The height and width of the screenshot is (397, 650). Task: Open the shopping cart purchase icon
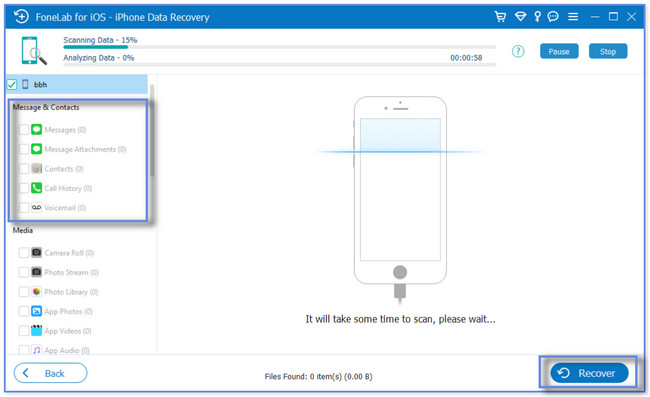500,17
